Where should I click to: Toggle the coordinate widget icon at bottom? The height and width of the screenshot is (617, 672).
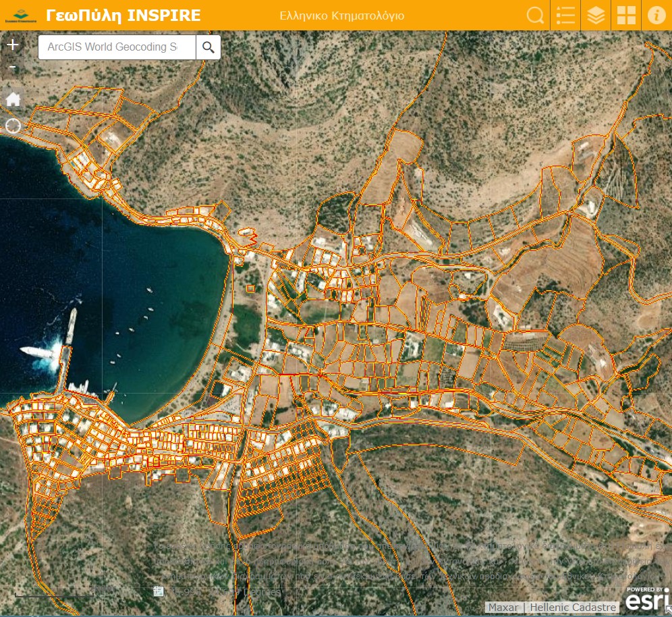tap(159, 591)
